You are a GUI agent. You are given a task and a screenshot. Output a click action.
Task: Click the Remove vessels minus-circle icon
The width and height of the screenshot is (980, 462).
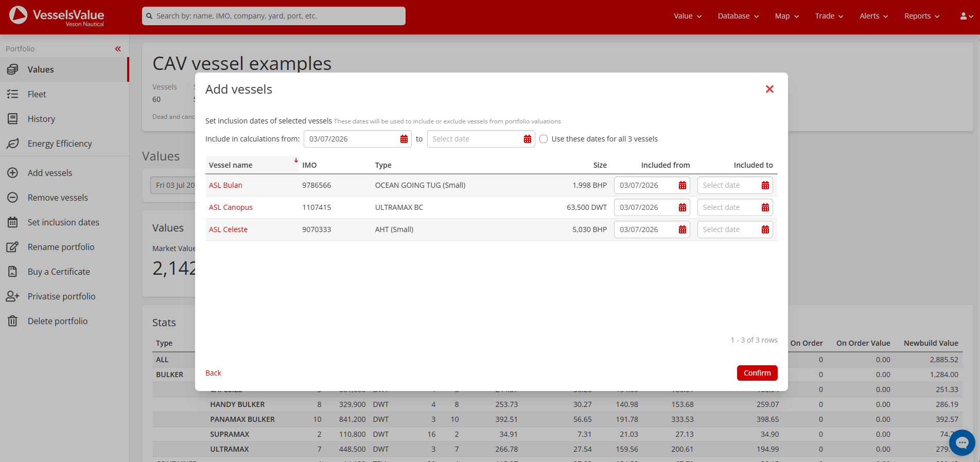(13, 198)
